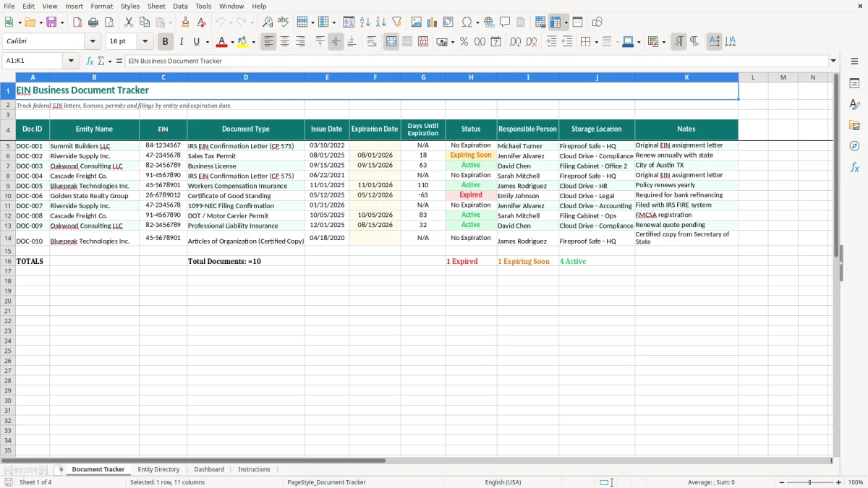868x488 pixels.
Task: Toggle Bold formatting
Action: tap(166, 42)
